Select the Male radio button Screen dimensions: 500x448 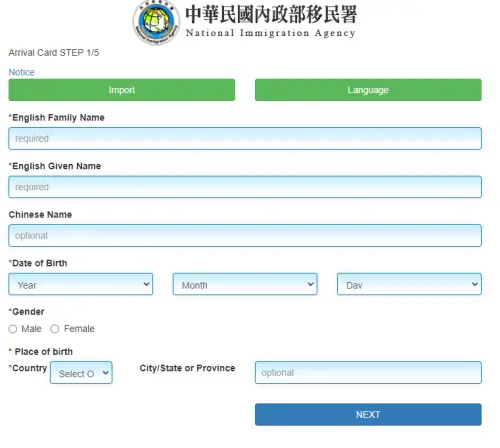13,329
